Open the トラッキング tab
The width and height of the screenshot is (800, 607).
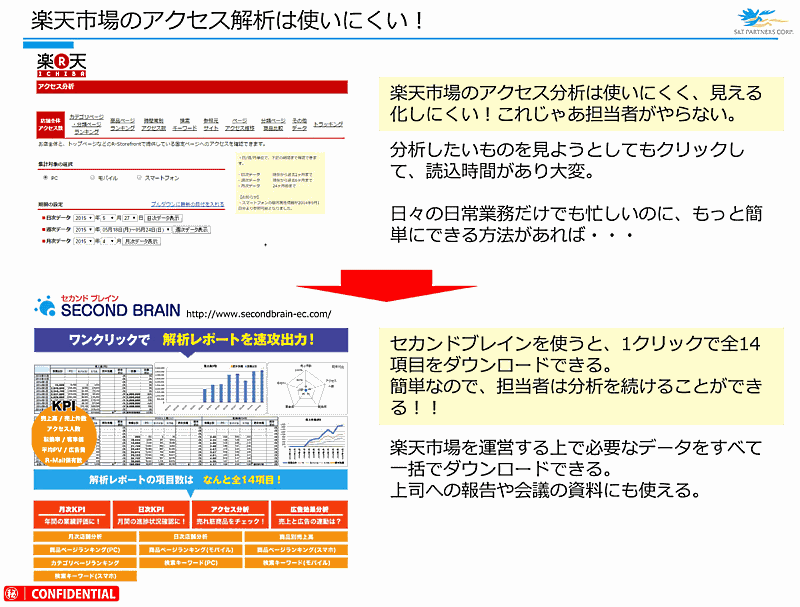328,124
